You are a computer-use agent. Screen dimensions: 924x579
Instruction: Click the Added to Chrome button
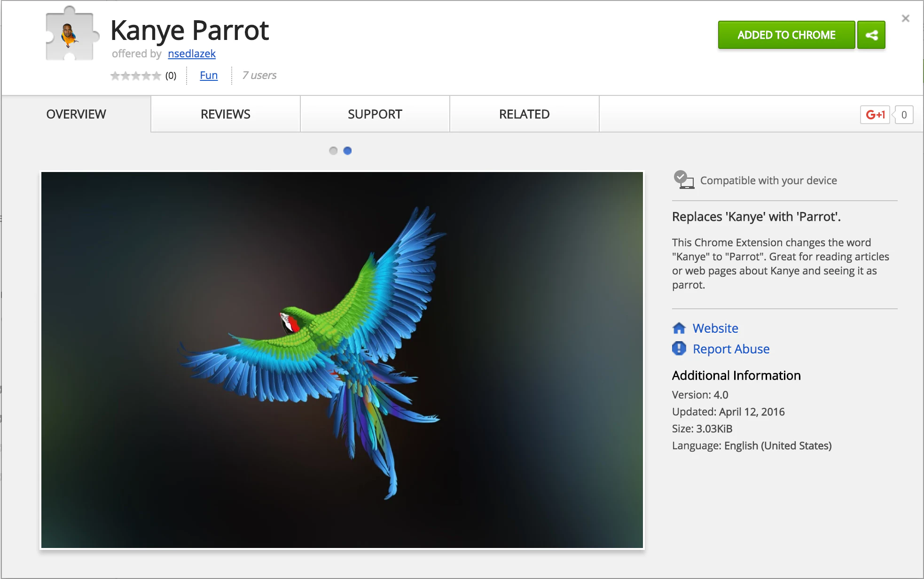point(786,34)
